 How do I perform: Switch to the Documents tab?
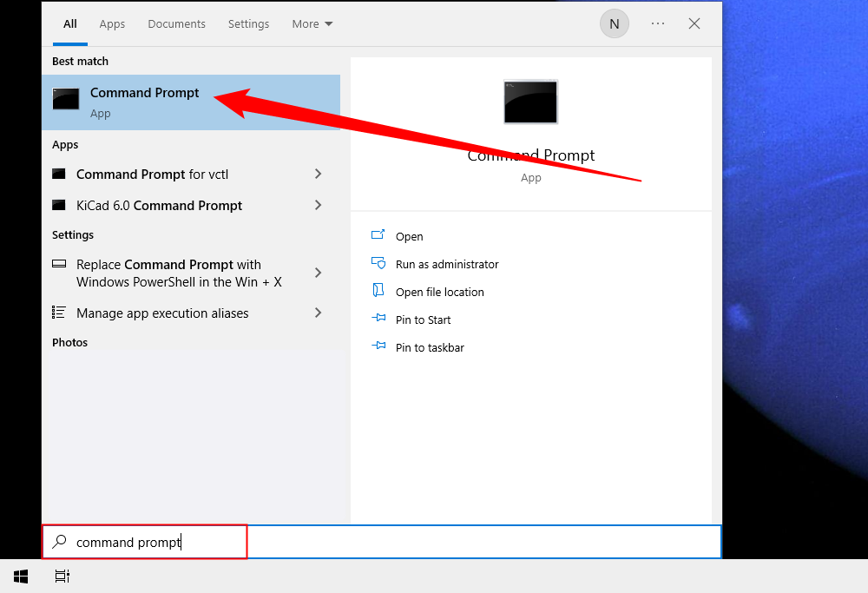click(176, 23)
